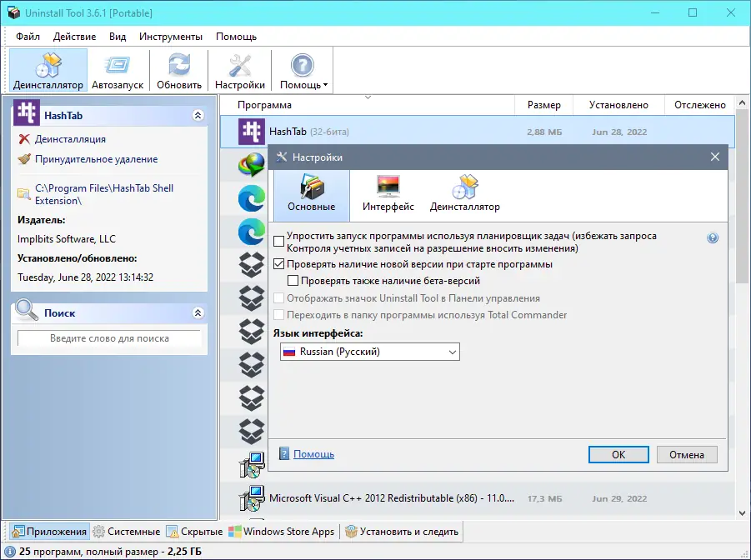Viewport: 751px width, 560px height.
Task: Collapse the Поиск panel
Action: tap(198, 312)
